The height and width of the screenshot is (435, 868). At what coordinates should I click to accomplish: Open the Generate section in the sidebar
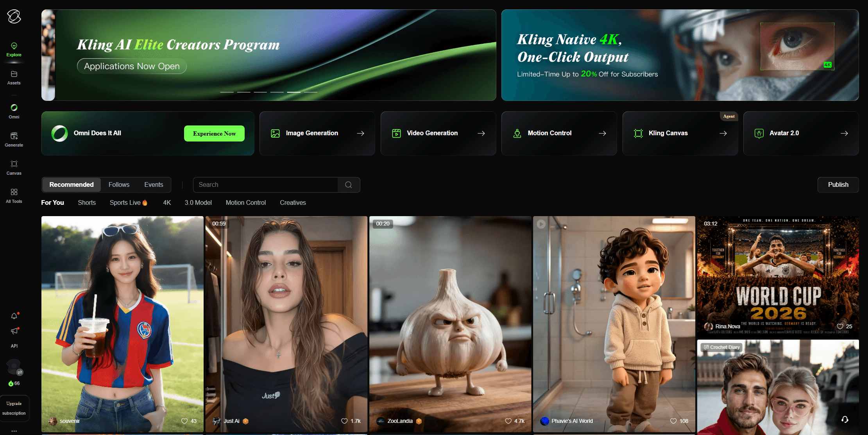point(14,140)
